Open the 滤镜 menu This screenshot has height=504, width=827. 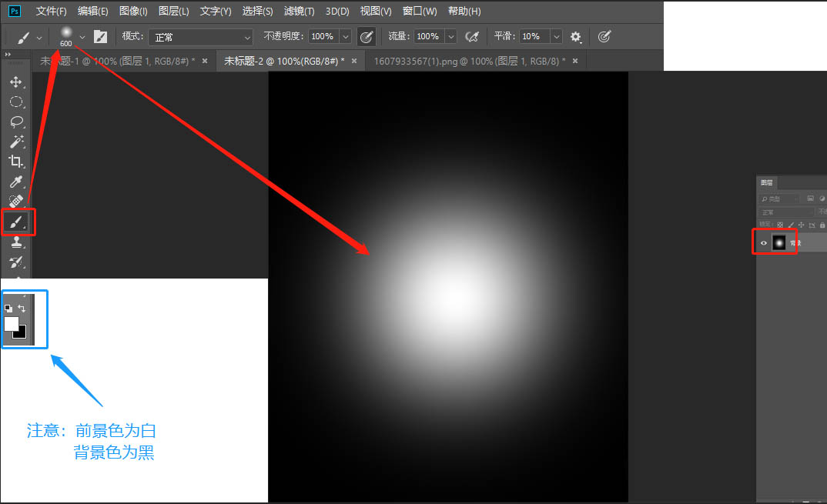coord(299,11)
